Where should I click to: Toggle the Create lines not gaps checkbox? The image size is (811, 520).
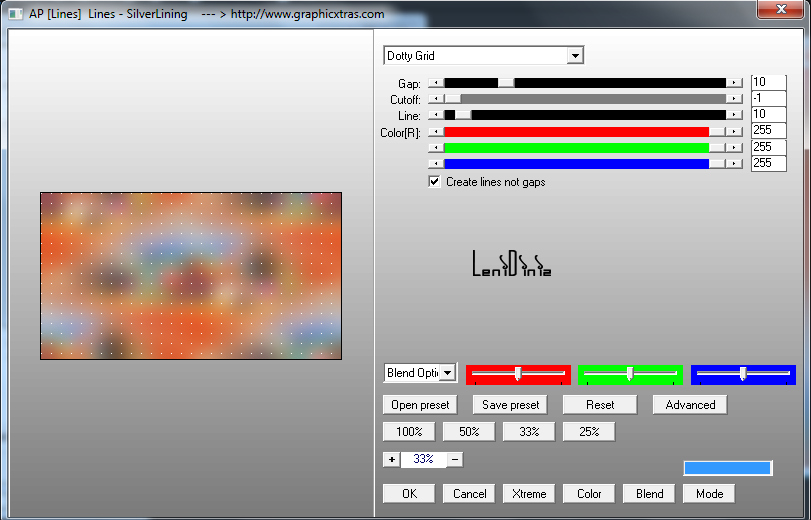[434, 182]
